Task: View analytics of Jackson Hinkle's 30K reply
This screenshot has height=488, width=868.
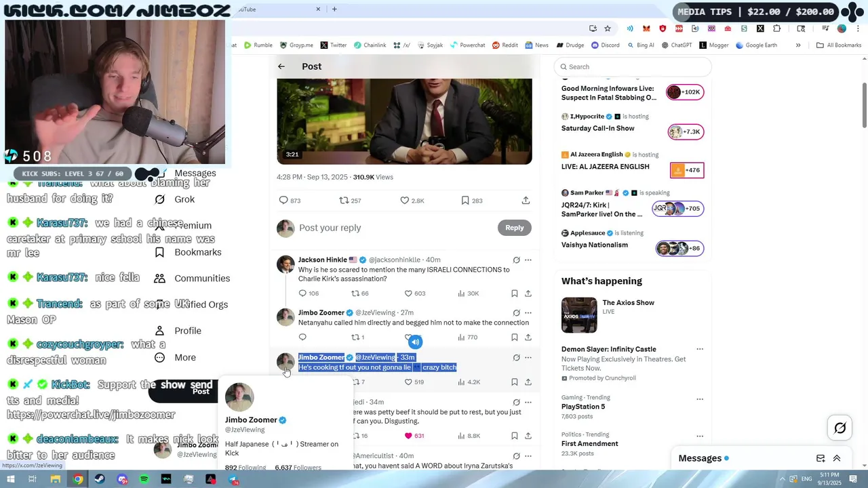Action: coord(461,293)
